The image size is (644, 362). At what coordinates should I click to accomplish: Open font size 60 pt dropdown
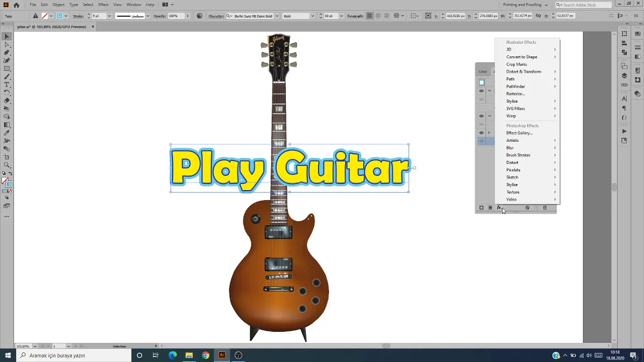342,16
